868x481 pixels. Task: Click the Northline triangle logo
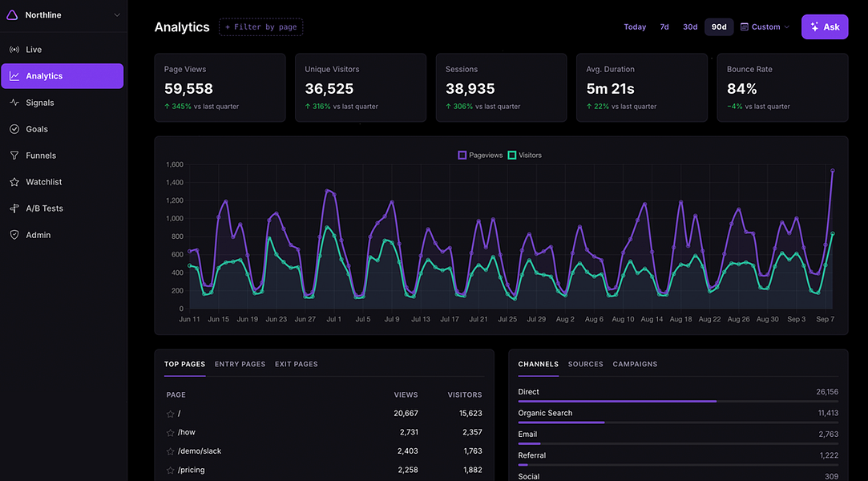[x=12, y=15]
